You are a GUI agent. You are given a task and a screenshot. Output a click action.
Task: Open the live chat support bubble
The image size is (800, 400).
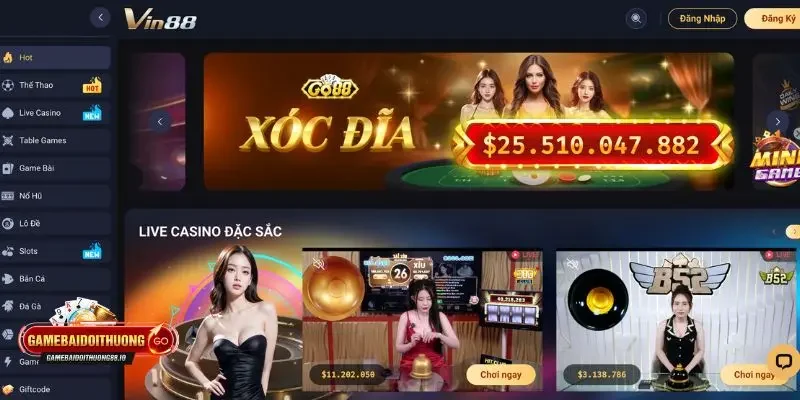[x=783, y=361]
